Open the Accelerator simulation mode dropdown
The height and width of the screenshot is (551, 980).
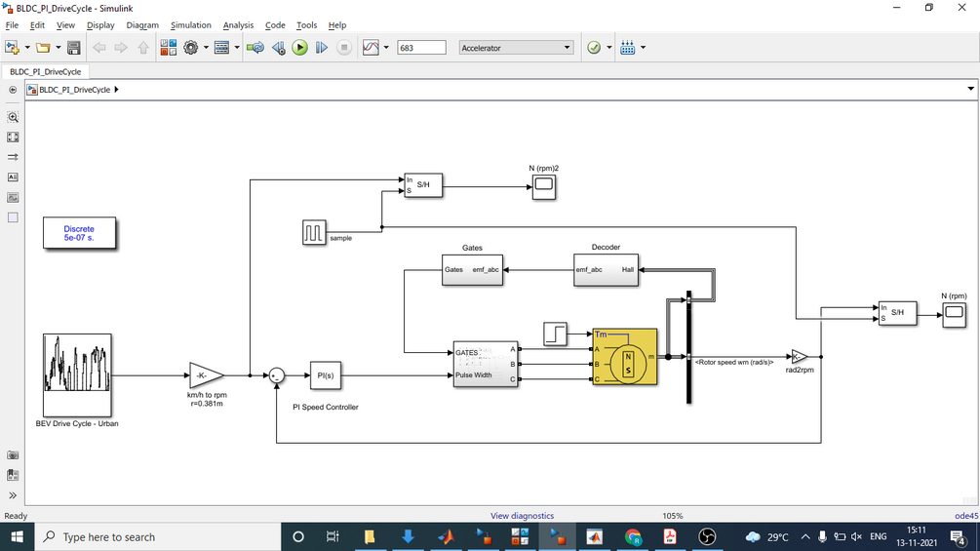click(x=516, y=48)
